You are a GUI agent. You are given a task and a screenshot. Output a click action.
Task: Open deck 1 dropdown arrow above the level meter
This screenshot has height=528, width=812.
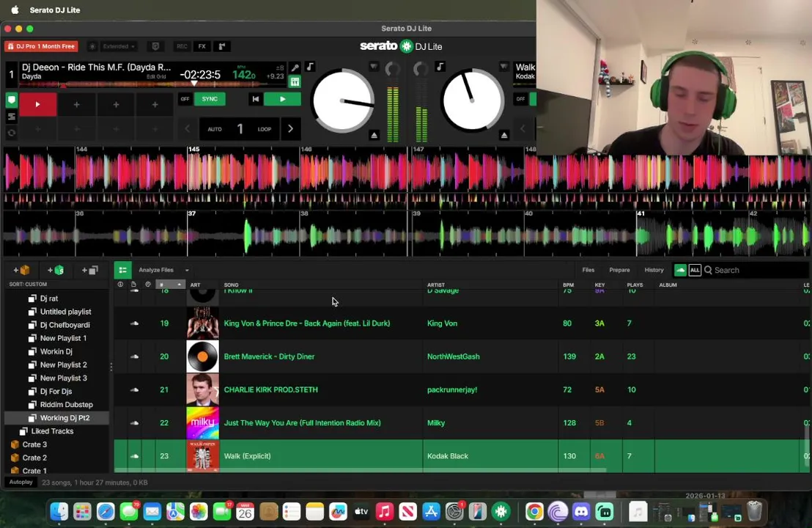(x=374, y=67)
